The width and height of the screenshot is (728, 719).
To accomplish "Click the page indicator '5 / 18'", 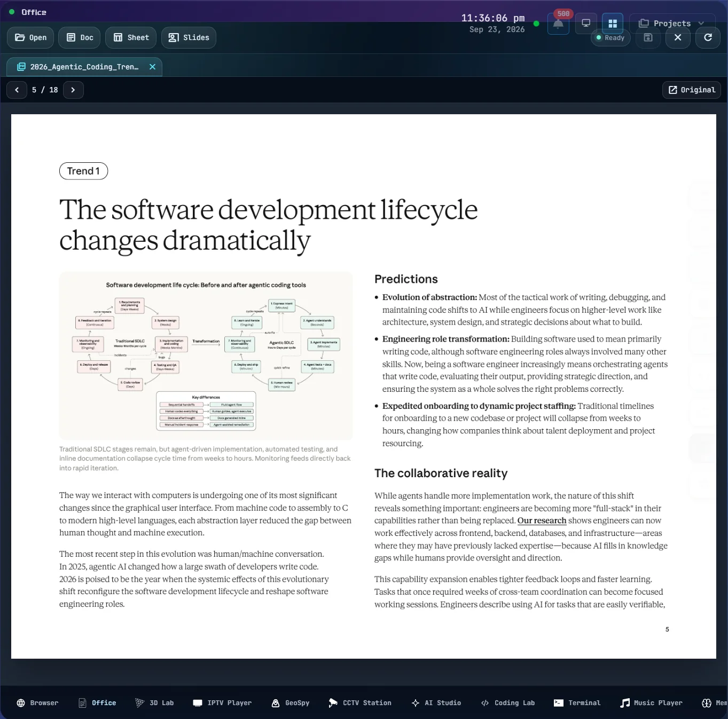I will click(45, 90).
